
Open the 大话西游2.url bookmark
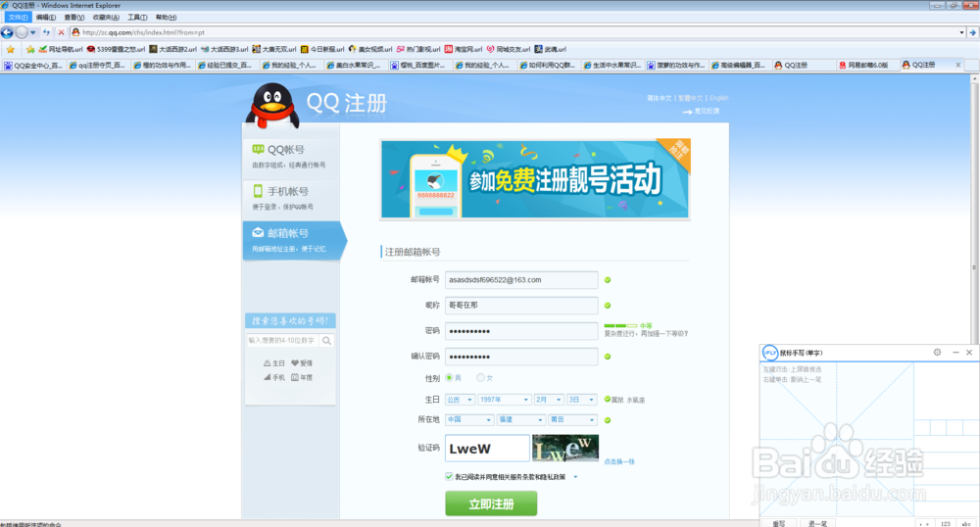[x=173, y=49]
